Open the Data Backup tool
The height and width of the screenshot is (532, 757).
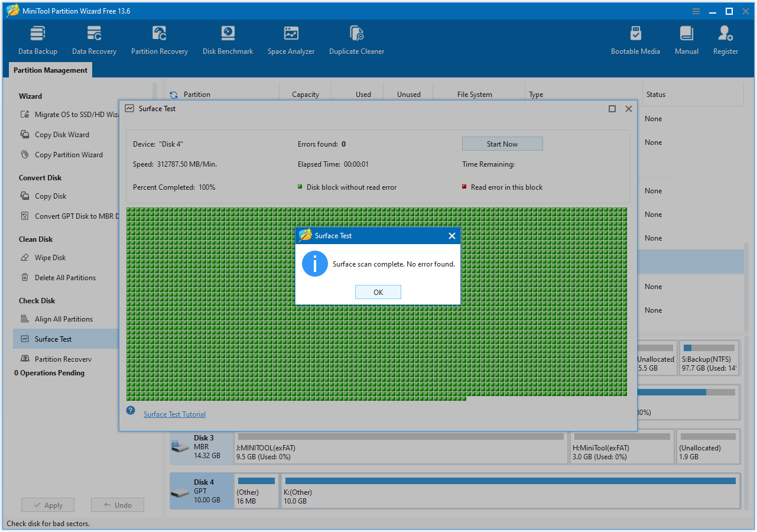point(37,39)
